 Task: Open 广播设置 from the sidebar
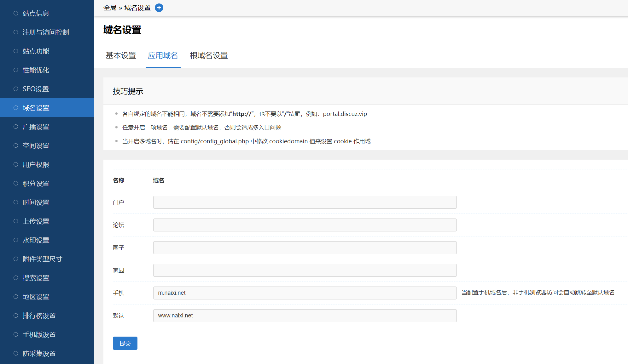coord(36,127)
